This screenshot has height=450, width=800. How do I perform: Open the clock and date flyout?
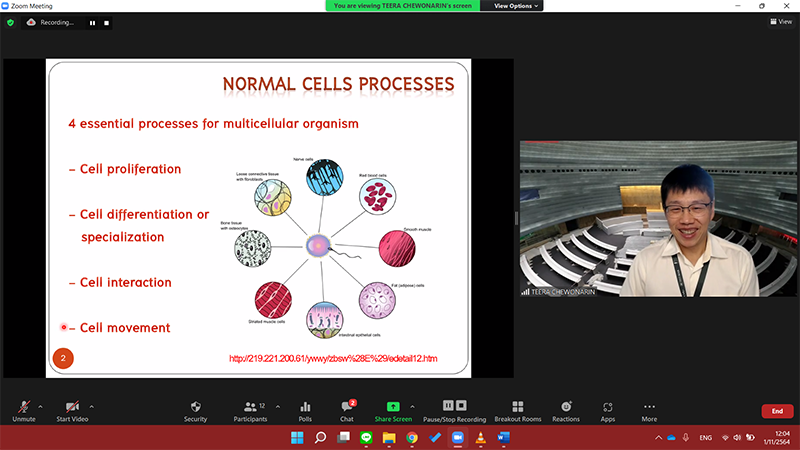pyautogui.click(x=777, y=438)
